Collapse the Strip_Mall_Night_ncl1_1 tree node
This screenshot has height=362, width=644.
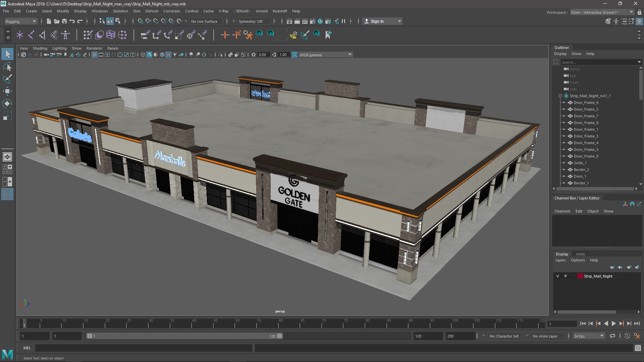click(x=560, y=96)
